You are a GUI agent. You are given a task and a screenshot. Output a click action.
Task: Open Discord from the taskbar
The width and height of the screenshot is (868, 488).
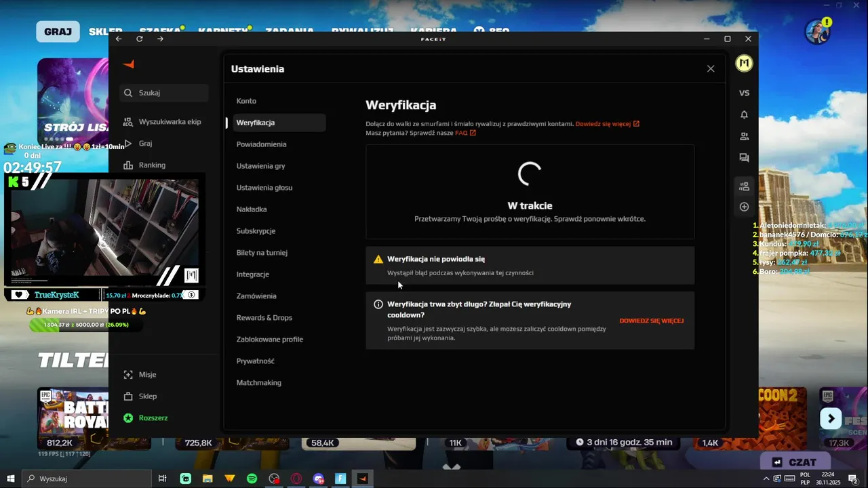pyautogui.click(x=318, y=479)
